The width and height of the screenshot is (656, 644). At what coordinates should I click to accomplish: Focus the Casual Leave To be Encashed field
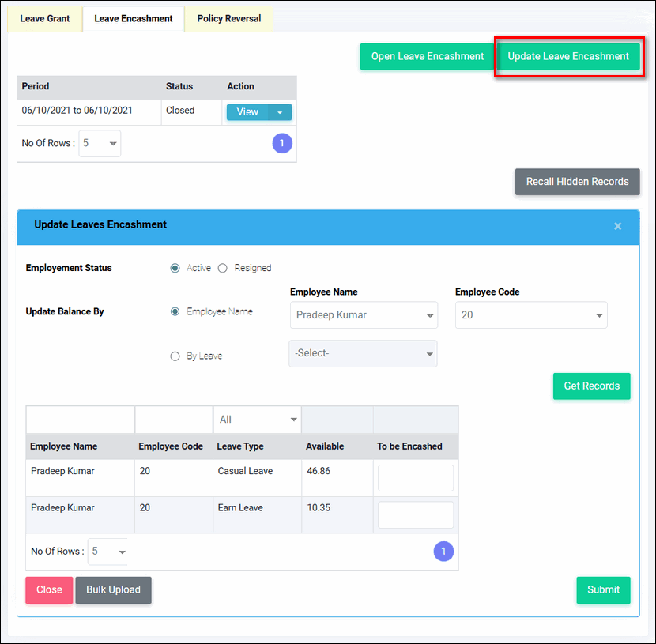pos(416,478)
